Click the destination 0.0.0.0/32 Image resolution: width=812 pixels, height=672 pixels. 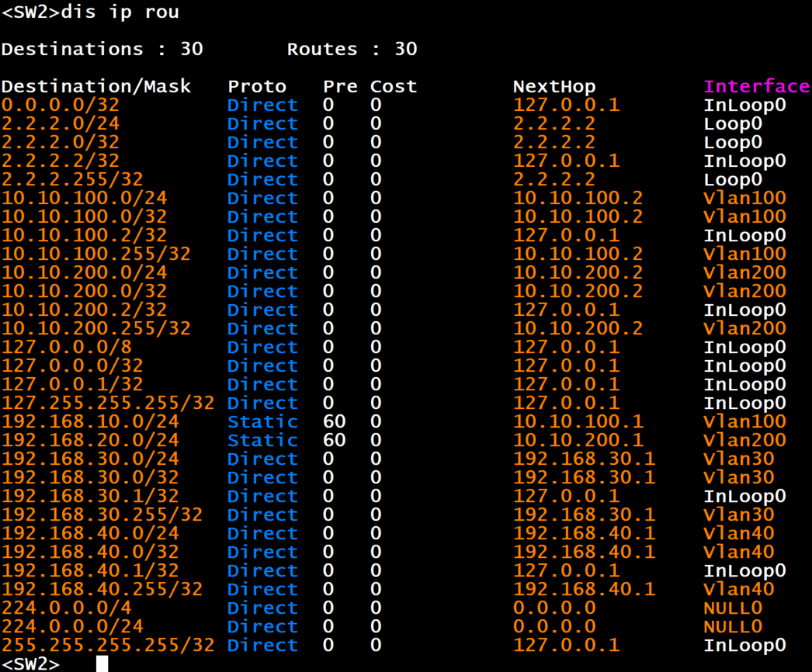pyautogui.click(x=61, y=105)
